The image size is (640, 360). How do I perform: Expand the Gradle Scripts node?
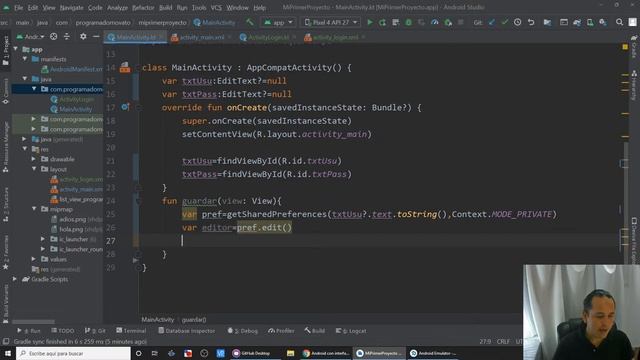15,279
